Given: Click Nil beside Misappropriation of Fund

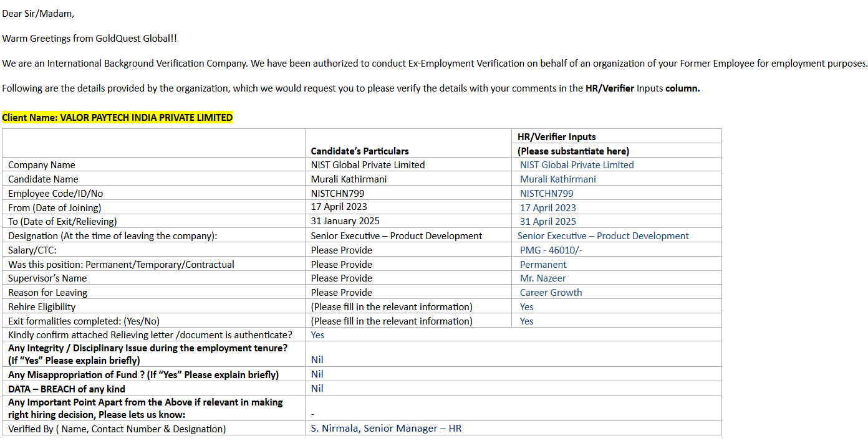Looking at the screenshot, I should coord(317,374).
